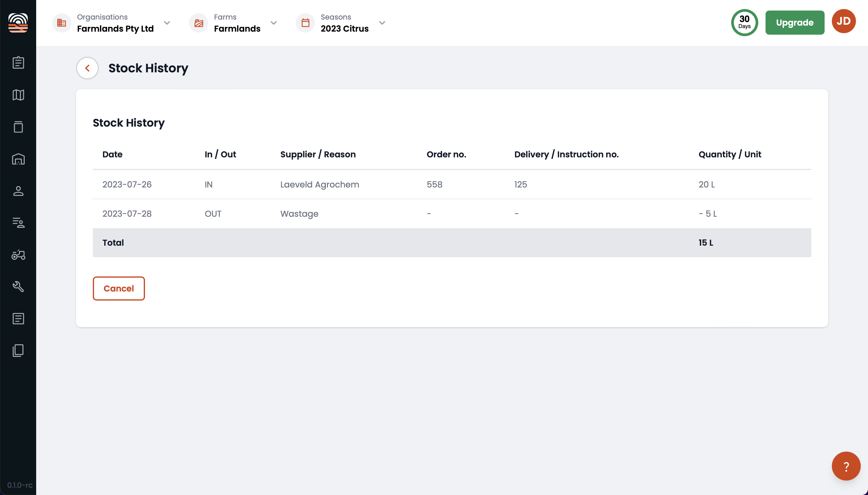Image resolution: width=868 pixels, height=495 pixels.
Task: Expand the Farms dropdown chevron
Action: pos(274,23)
